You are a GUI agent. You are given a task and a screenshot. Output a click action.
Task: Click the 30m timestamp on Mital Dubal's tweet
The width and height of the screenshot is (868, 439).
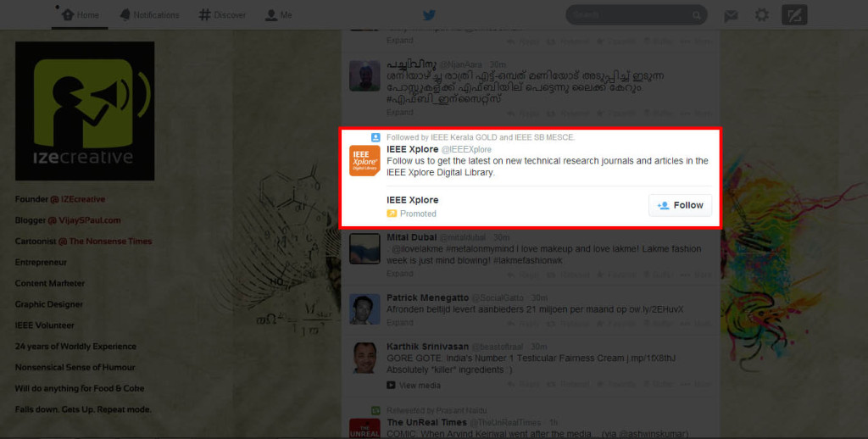click(x=501, y=237)
